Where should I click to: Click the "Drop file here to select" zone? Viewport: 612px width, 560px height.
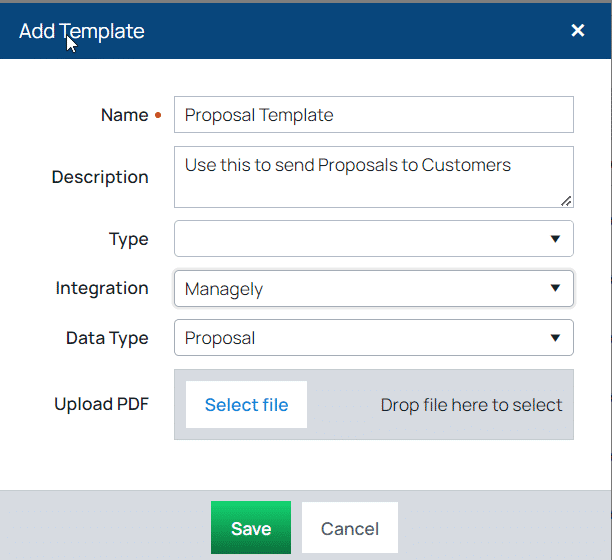471,405
